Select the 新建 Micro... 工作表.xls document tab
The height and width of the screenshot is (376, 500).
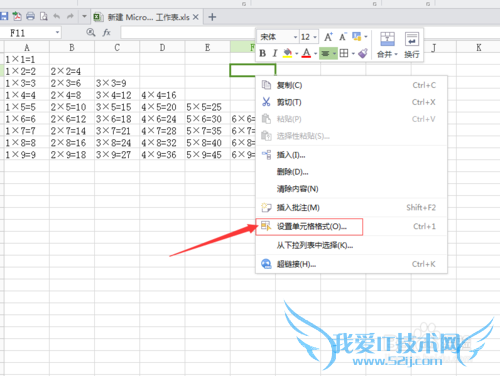pyautogui.click(x=147, y=17)
